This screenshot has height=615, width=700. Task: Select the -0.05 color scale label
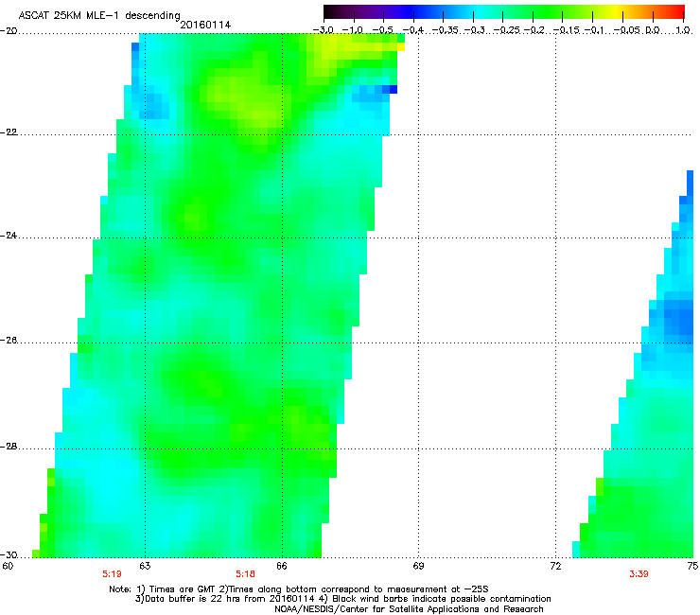pos(627,30)
